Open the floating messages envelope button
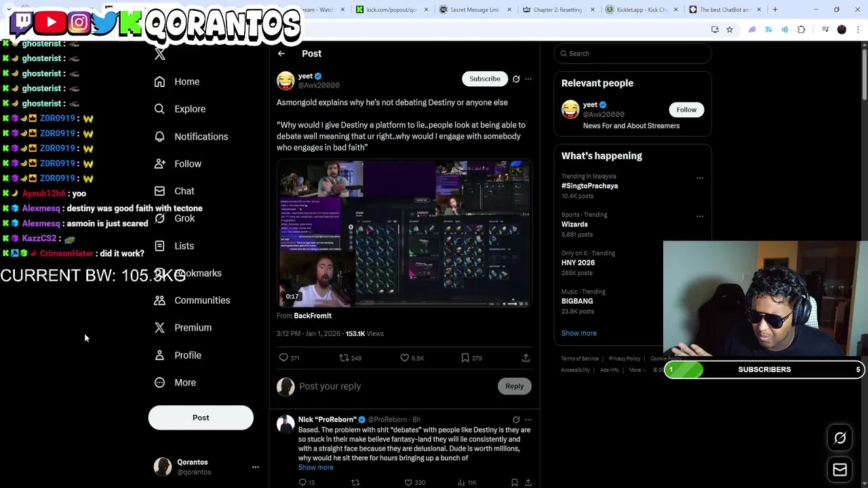This screenshot has width=868, height=488. (x=840, y=470)
